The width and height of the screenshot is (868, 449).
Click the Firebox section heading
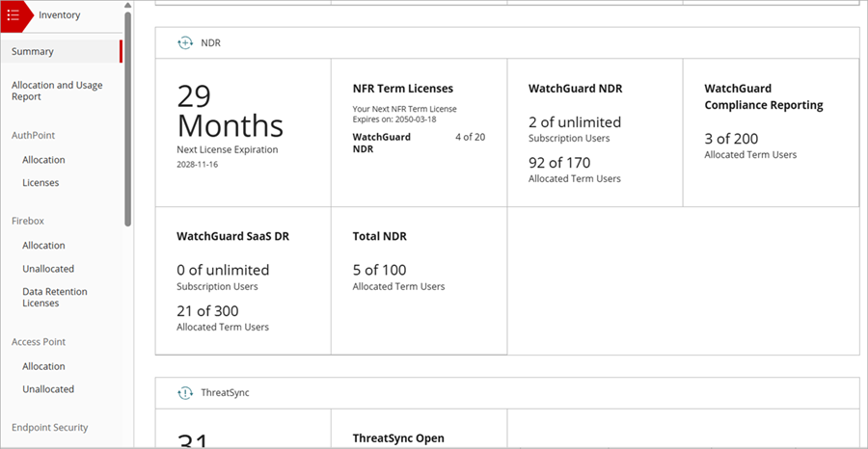tap(28, 221)
